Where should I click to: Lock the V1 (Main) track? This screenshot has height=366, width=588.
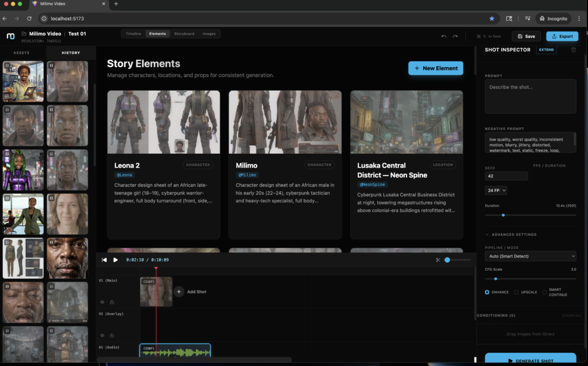click(112, 302)
